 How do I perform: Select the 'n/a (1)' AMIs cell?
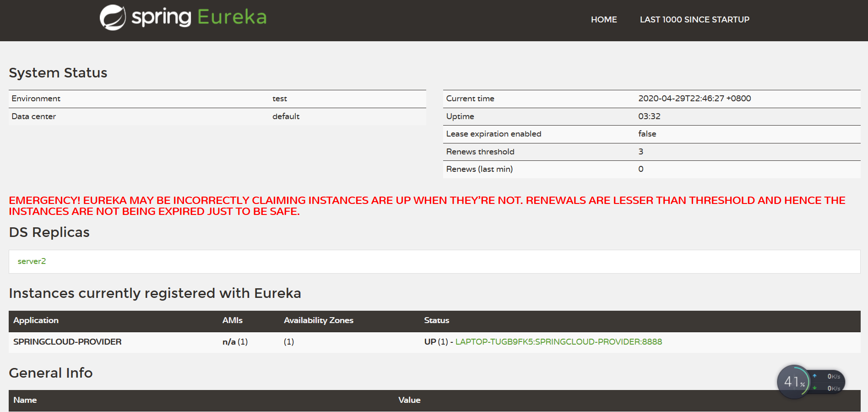tap(235, 342)
